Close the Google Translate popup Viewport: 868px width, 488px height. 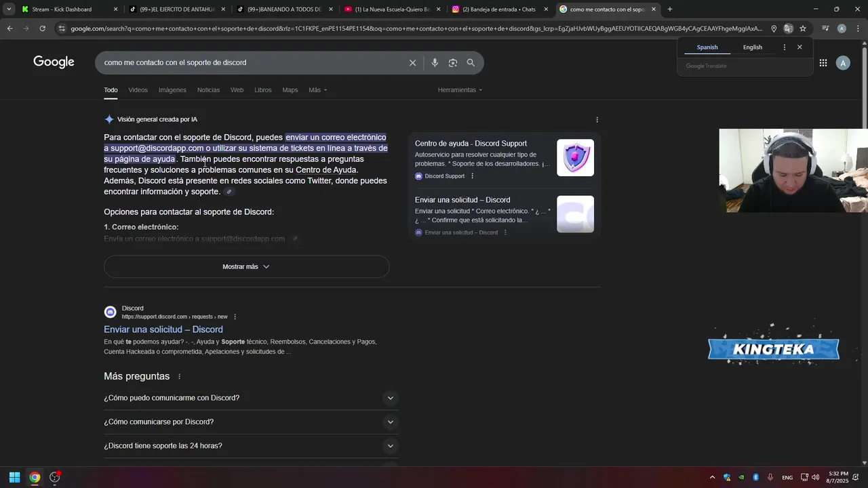coord(800,47)
